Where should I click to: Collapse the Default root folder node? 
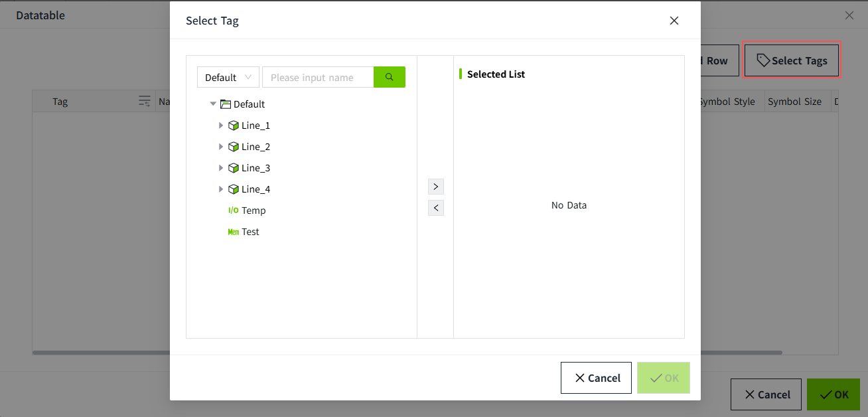(213, 104)
